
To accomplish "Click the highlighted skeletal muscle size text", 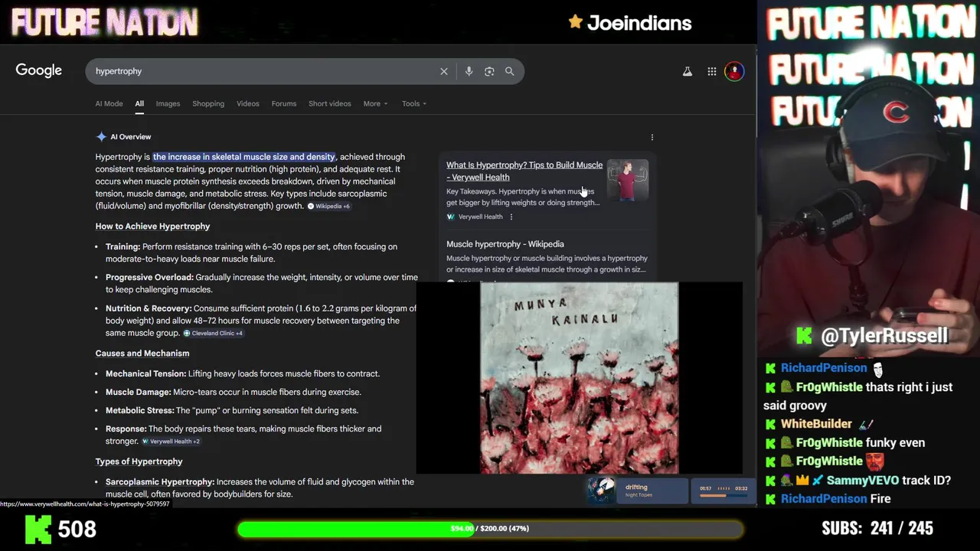I will (244, 157).
